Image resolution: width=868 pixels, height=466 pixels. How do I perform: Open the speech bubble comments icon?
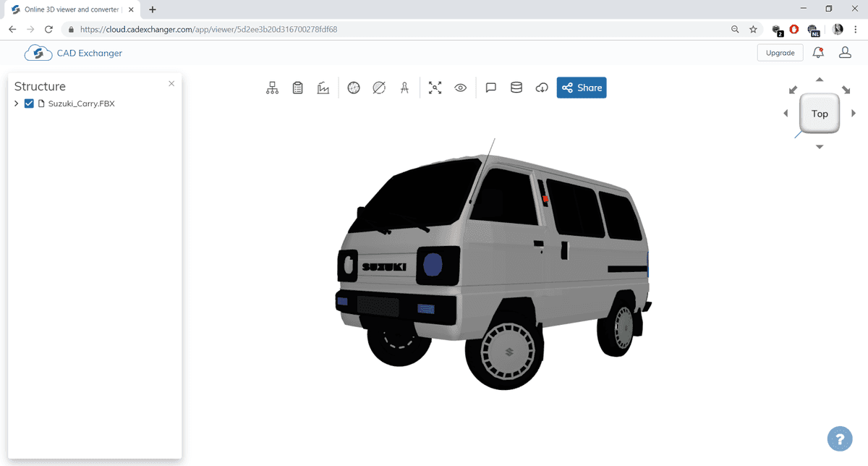[x=490, y=88]
